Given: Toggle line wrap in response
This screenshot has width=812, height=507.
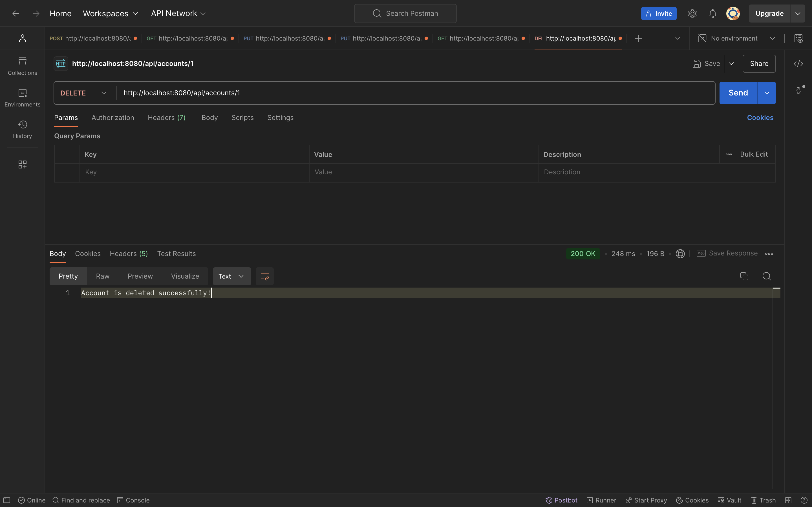Looking at the screenshot, I should (264, 276).
